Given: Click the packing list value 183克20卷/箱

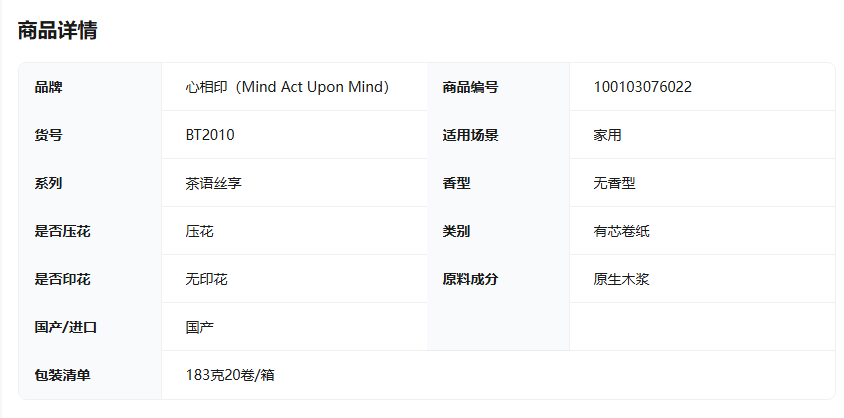Looking at the screenshot, I should (230, 375).
